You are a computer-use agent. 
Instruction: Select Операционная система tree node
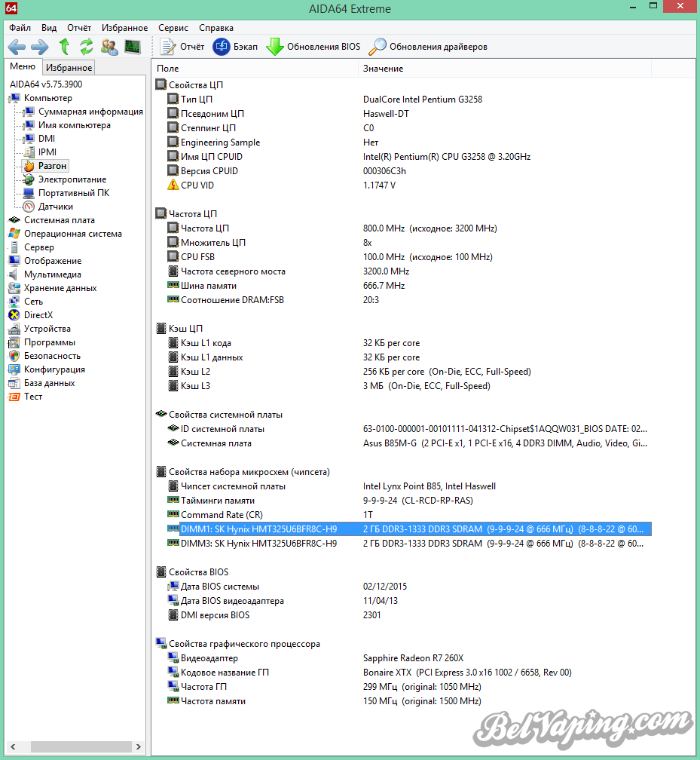pyautogui.click(x=72, y=234)
